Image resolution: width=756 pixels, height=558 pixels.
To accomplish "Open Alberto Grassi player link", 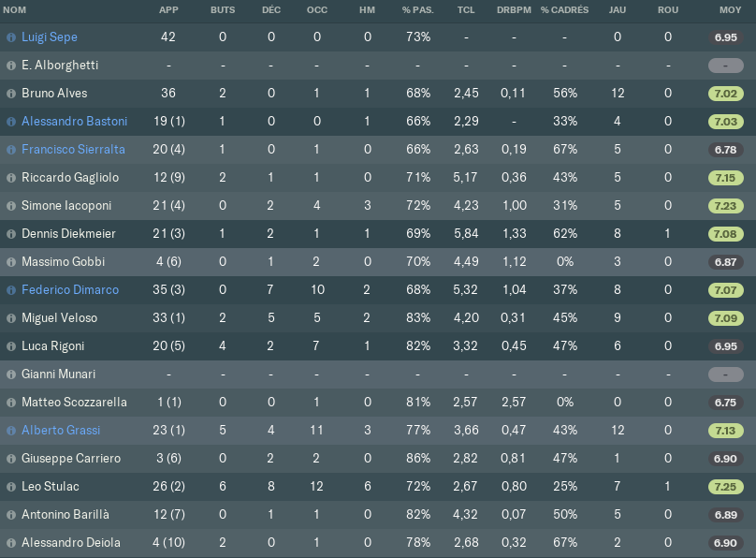I will pos(61,430).
